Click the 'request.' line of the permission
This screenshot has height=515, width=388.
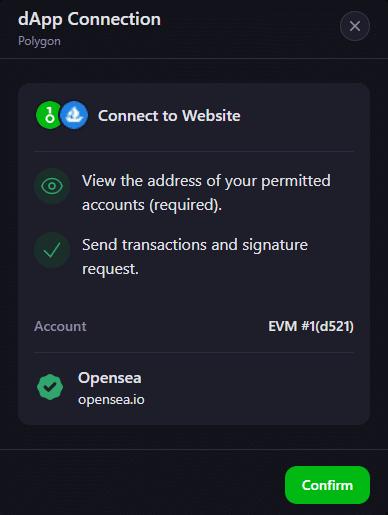pyautogui.click(x=110, y=269)
